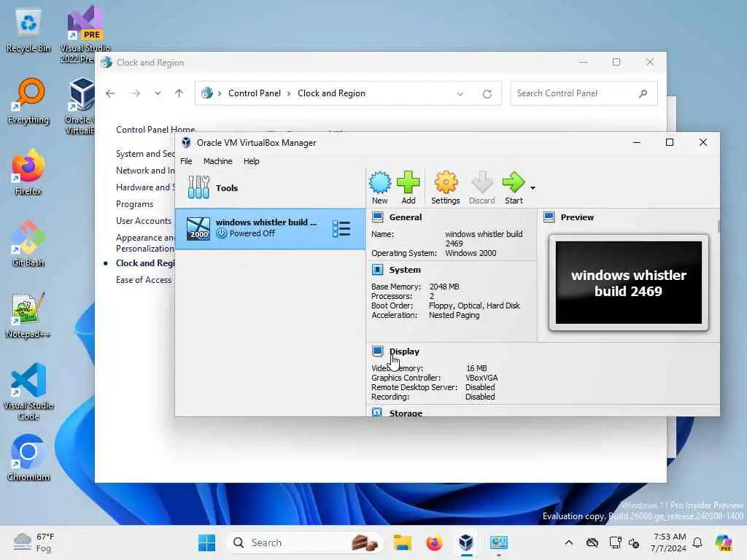This screenshot has height=560, width=747.
Task: Open the File menu in VirtualBox
Action: (186, 161)
